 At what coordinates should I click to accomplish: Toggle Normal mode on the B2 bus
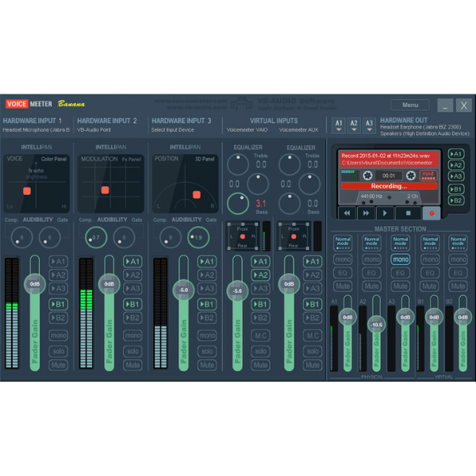458,244
